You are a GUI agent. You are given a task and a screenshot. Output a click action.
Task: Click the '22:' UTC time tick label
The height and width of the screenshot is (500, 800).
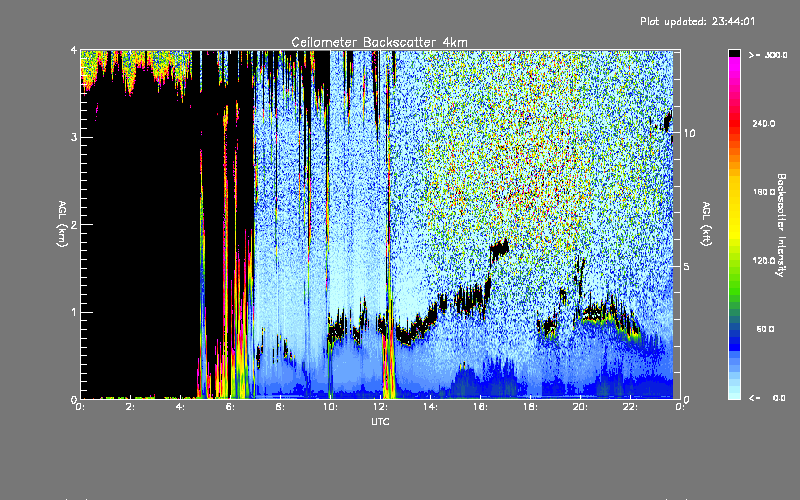point(630,407)
